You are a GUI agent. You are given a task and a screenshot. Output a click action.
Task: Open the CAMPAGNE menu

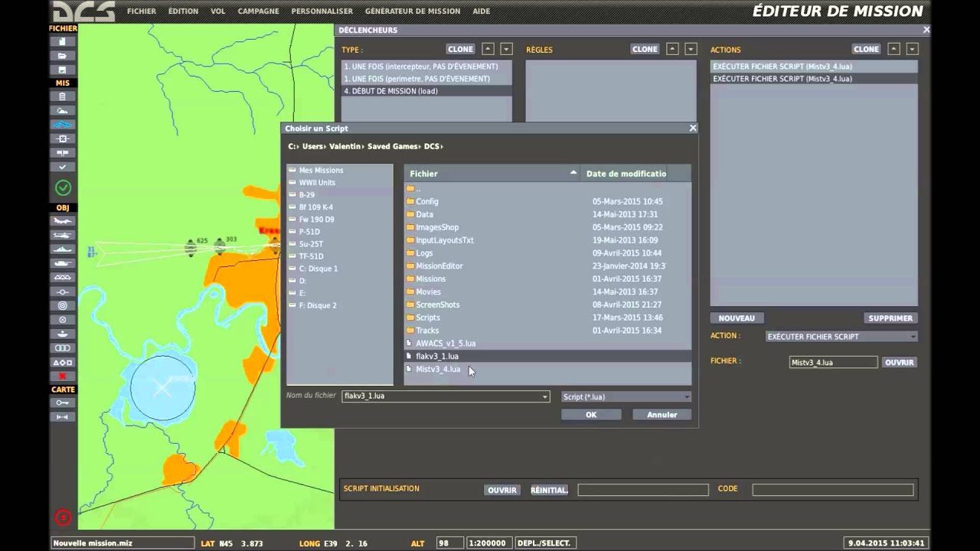tap(259, 11)
